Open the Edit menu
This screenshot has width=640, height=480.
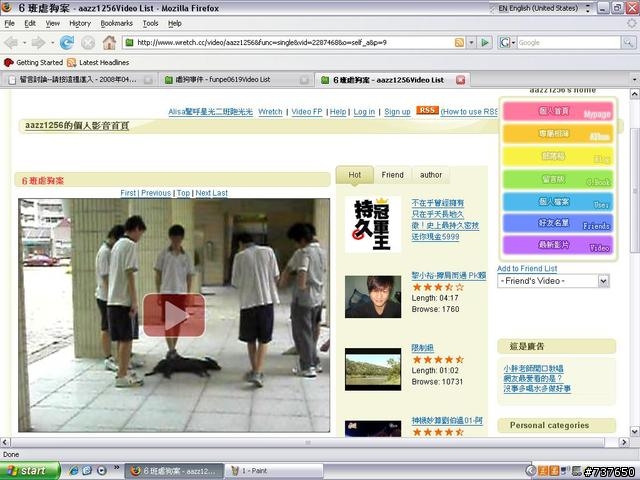click(30, 24)
